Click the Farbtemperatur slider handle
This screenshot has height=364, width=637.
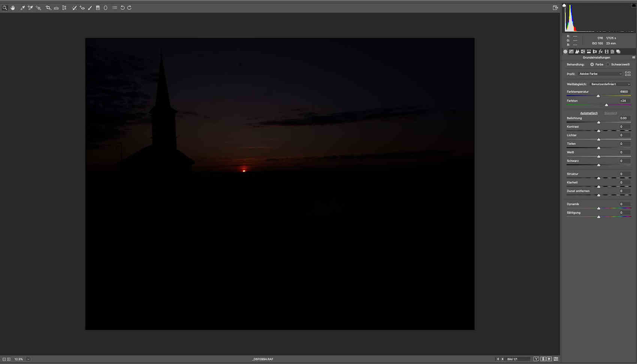coord(598,96)
